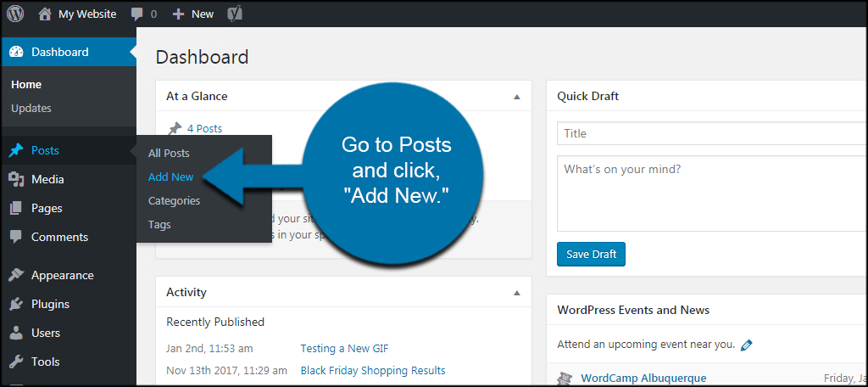Select All Posts in the flyout
The image size is (868, 387).
click(x=169, y=153)
